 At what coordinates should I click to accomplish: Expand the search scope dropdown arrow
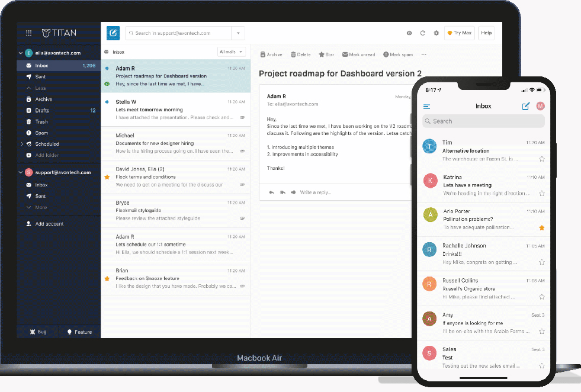237,33
